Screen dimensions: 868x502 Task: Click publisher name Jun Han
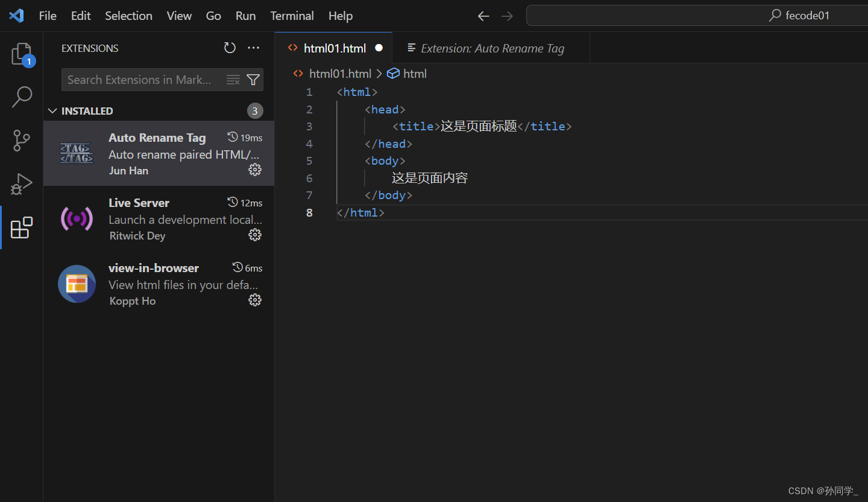[128, 171]
